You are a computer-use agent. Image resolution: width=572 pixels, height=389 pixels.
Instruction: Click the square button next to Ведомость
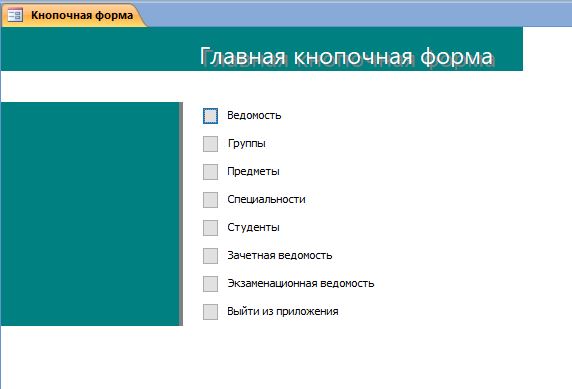[x=210, y=116]
